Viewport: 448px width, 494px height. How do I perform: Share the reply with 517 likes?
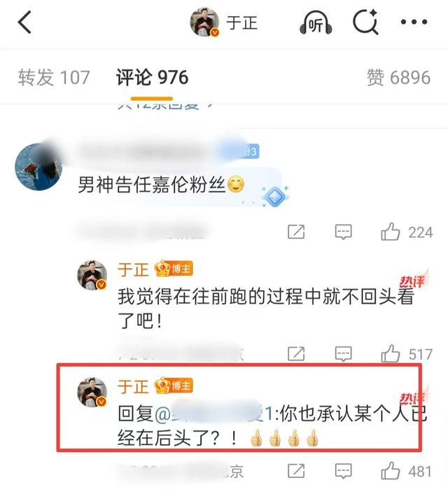[x=296, y=354]
